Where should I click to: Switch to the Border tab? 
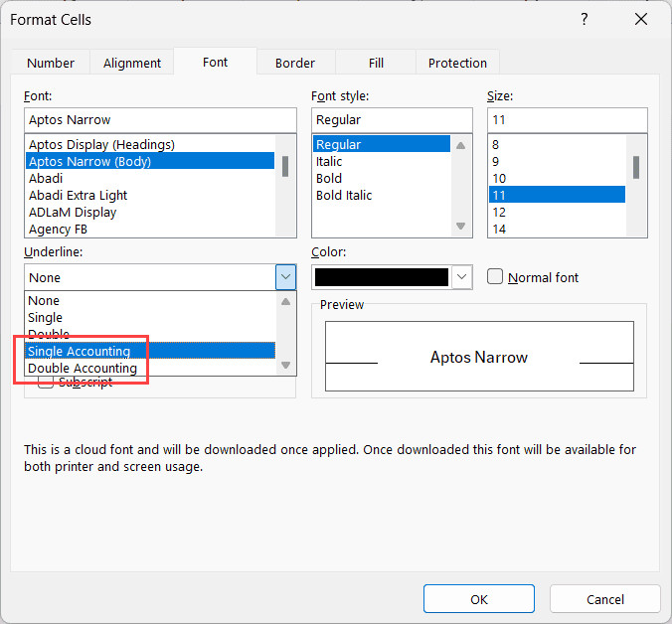294,63
